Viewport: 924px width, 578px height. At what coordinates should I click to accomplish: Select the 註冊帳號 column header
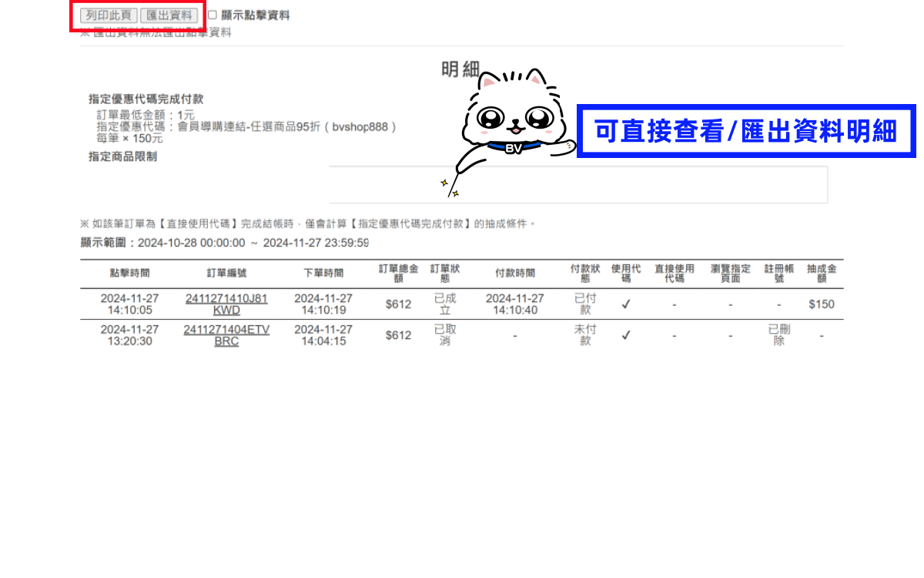point(779,274)
